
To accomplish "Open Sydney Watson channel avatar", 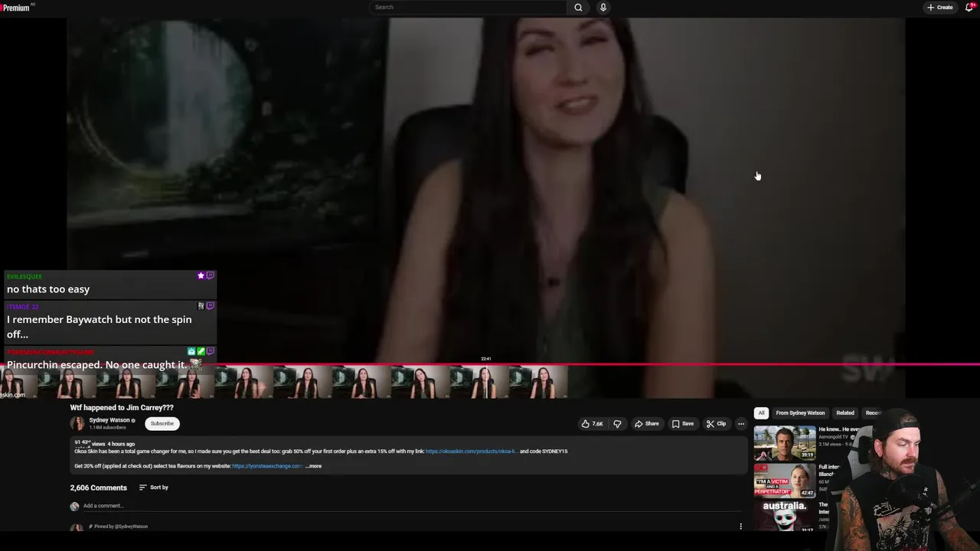I will 77,423.
